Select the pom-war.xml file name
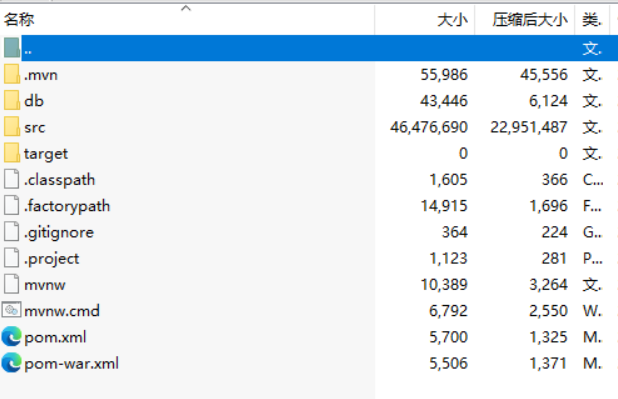Viewport: 618px width, 399px height. coord(71,364)
